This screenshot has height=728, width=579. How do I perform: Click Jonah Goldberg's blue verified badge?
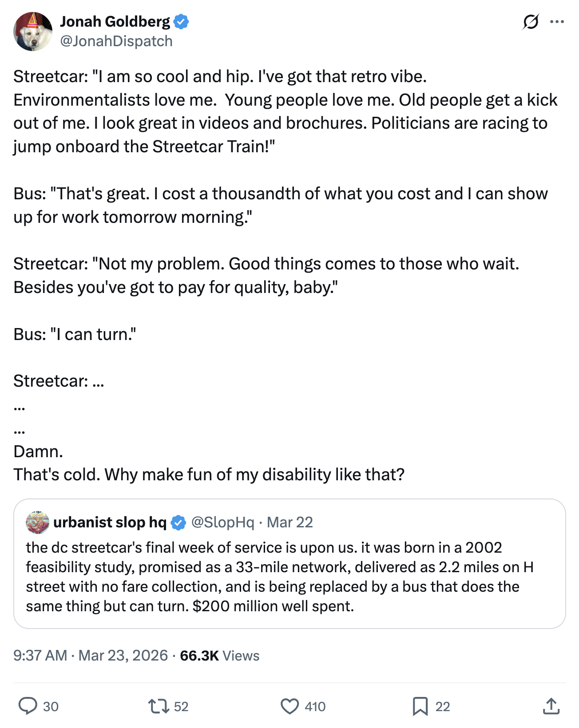[x=181, y=21]
